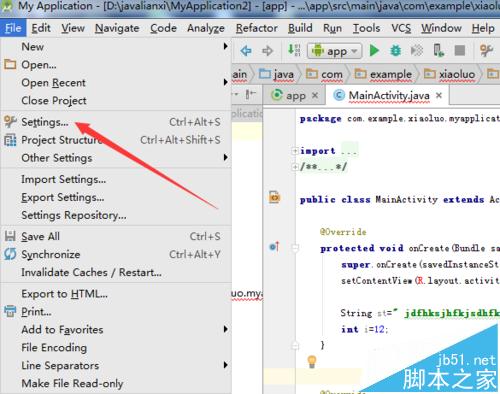Click the green Run app icon
This screenshot has height=394, width=500.
374,51
